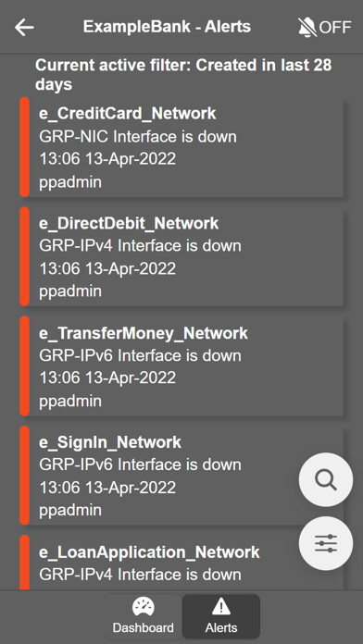Open the e_DirectDebit_Network alert card
This screenshot has width=363, height=644.
(181, 256)
